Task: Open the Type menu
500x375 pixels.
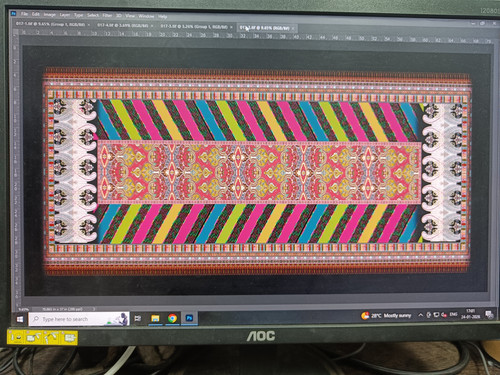Action: coord(79,15)
